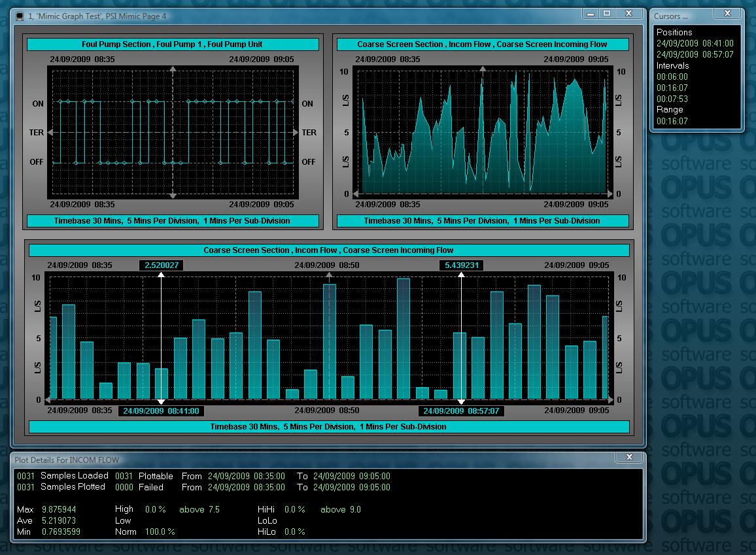Click the 5.439231 cursor value label

[462, 265]
